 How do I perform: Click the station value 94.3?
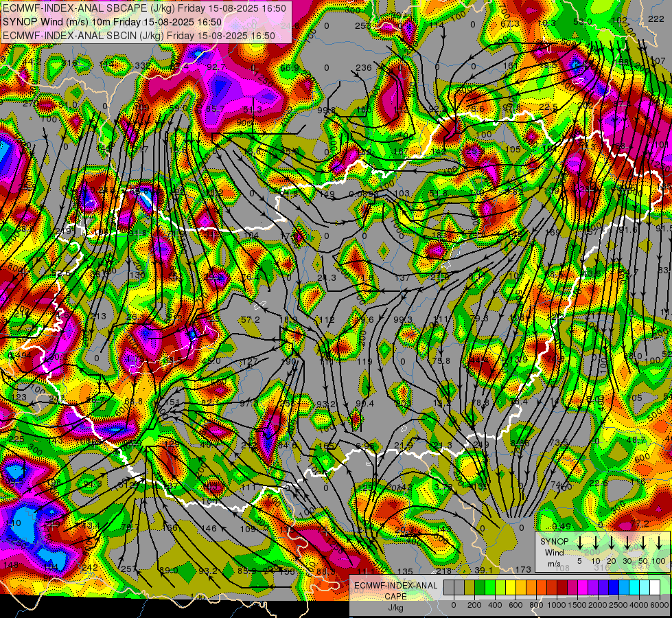click(x=93, y=484)
